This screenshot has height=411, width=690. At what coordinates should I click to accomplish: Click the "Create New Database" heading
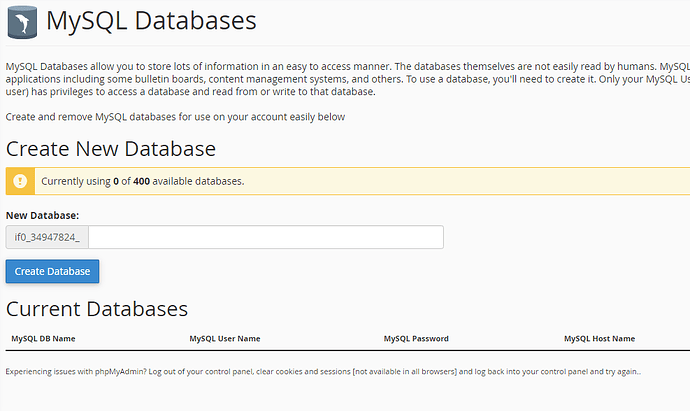pos(110,150)
